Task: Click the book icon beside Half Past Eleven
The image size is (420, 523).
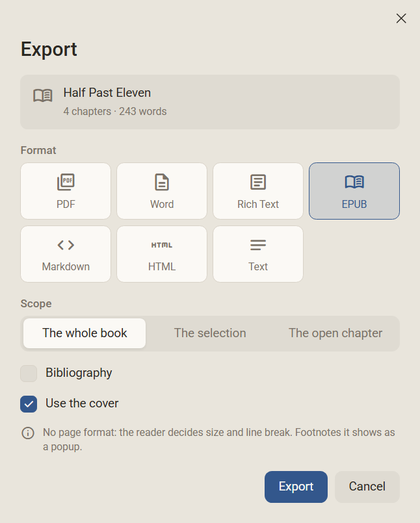Action: pyautogui.click(x=43, y=96)
